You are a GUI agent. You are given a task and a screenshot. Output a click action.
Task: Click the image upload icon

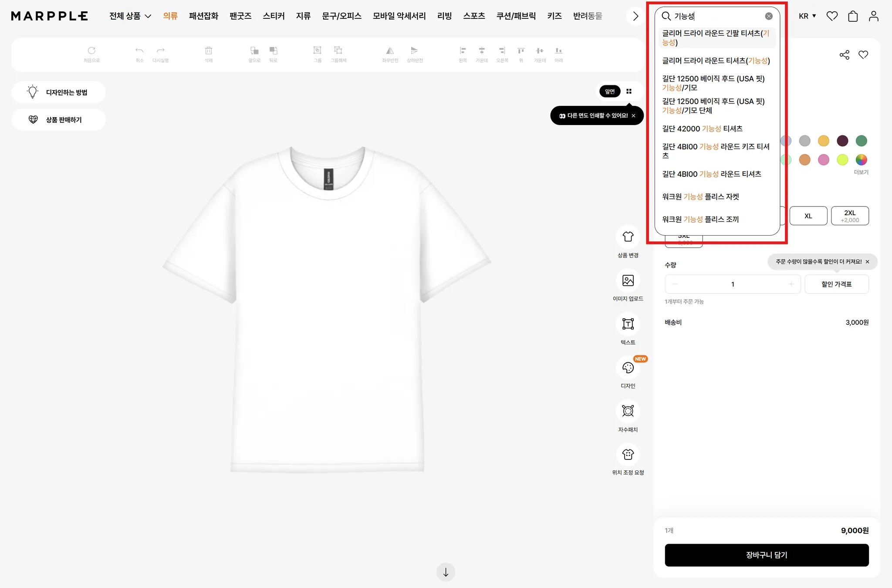click(x=628, y=280)
